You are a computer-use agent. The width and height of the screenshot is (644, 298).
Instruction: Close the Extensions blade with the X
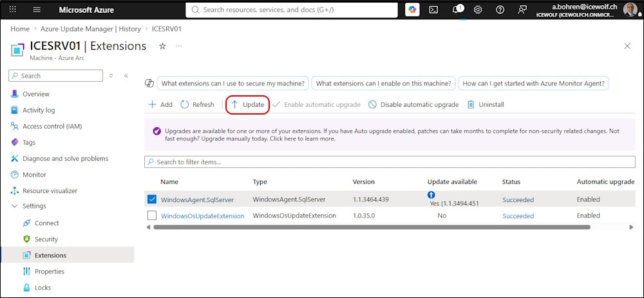(627, 46)
